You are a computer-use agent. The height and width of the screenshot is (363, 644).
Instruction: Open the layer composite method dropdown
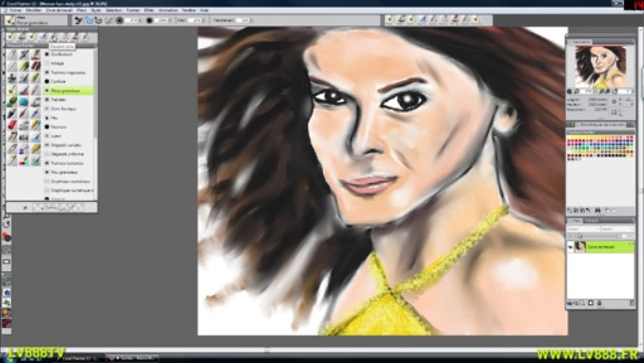(x=583, y=229)
